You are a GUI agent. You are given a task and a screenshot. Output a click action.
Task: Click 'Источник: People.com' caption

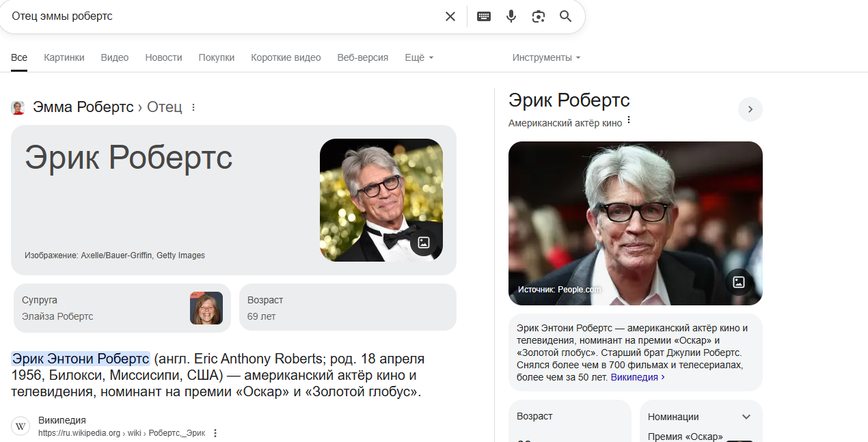coord(560,290)
